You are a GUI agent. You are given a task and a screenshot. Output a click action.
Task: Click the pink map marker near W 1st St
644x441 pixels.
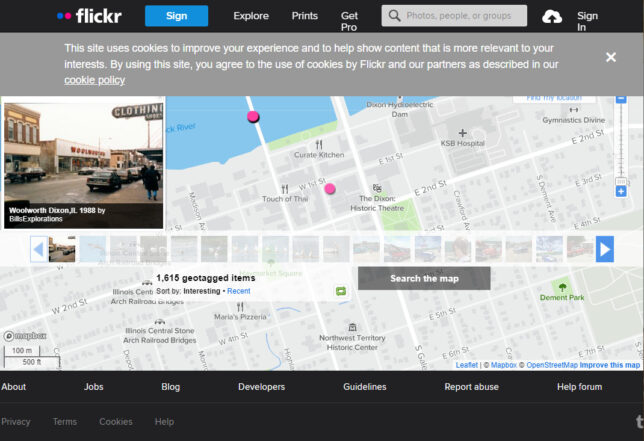click(330, 188)
